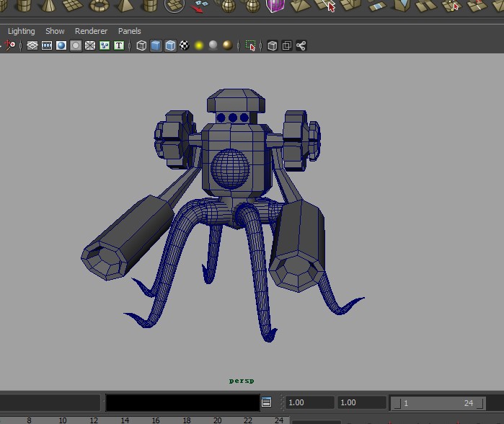
Task: Open the Show menu
Action: 55,31
